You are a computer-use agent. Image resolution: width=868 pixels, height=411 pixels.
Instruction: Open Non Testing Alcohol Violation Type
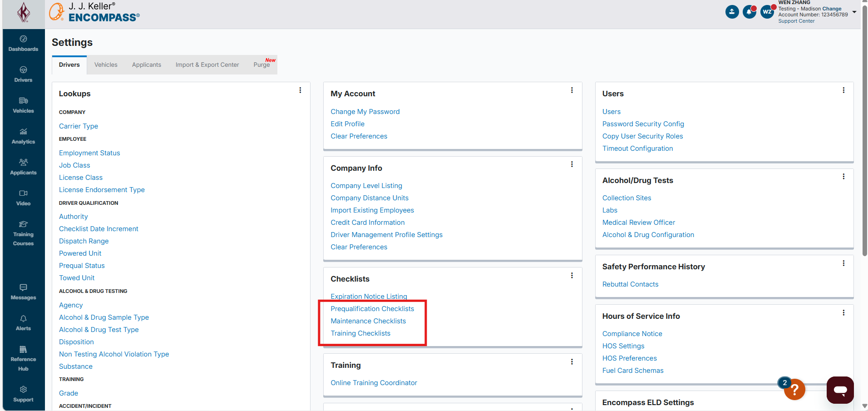tap(114, 354)
